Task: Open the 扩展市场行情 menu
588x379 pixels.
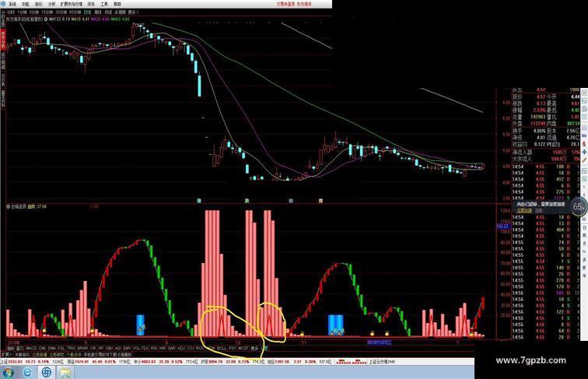Action: click(x=72, y=4)
